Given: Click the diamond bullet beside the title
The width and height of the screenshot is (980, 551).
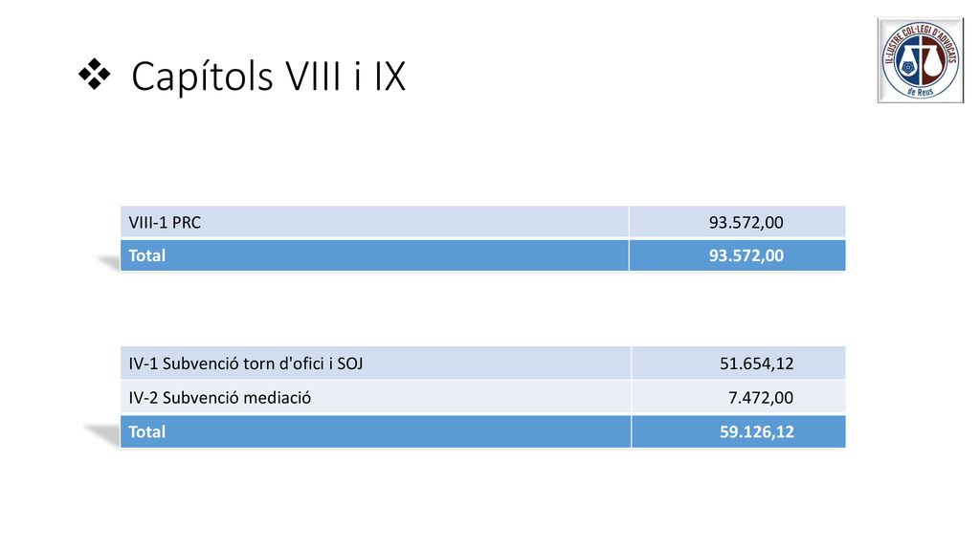Looking at the screenshot, I should tap(95, 75).
